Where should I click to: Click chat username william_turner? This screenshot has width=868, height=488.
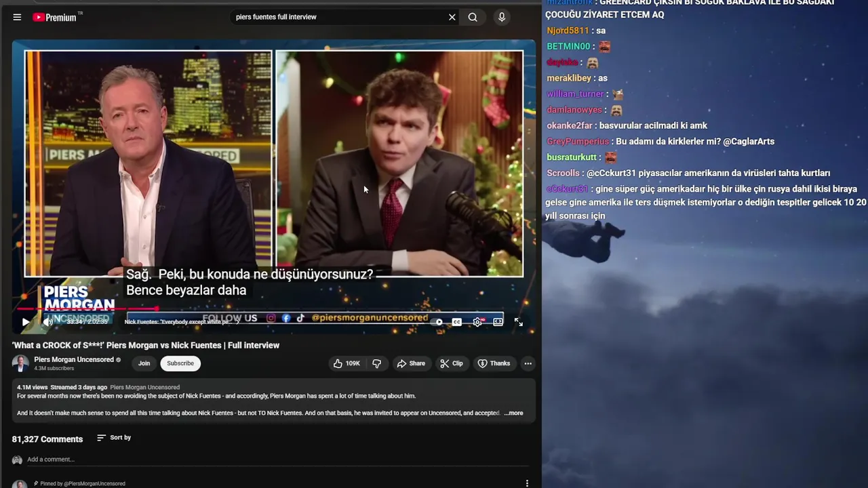(x=575, y=94)
